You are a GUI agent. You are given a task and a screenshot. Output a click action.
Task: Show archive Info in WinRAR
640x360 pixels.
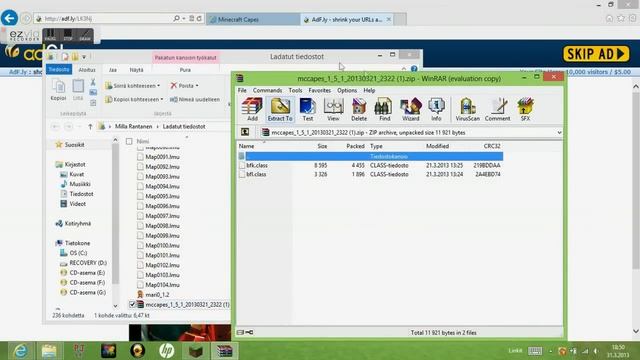pos(436,109)
